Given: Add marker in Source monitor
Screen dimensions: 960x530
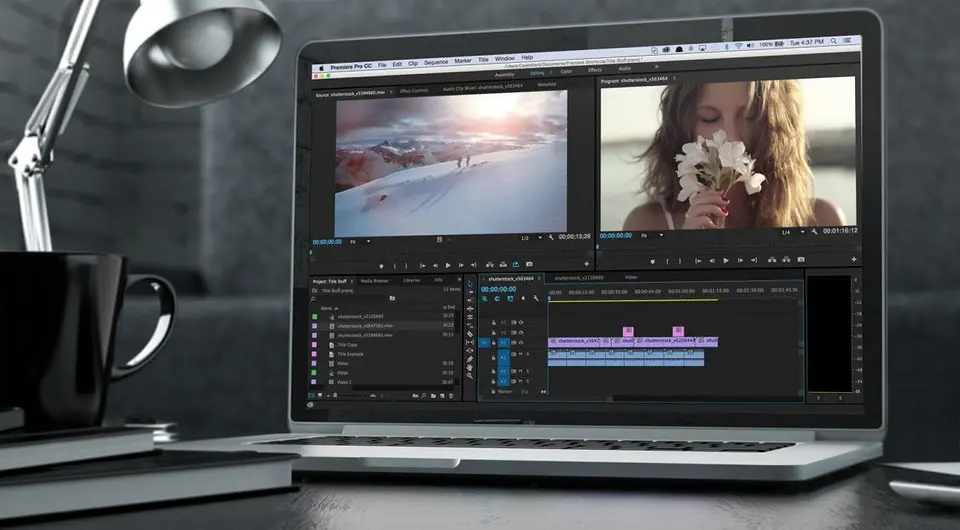Looking at the screenshot, I should 381,266.
